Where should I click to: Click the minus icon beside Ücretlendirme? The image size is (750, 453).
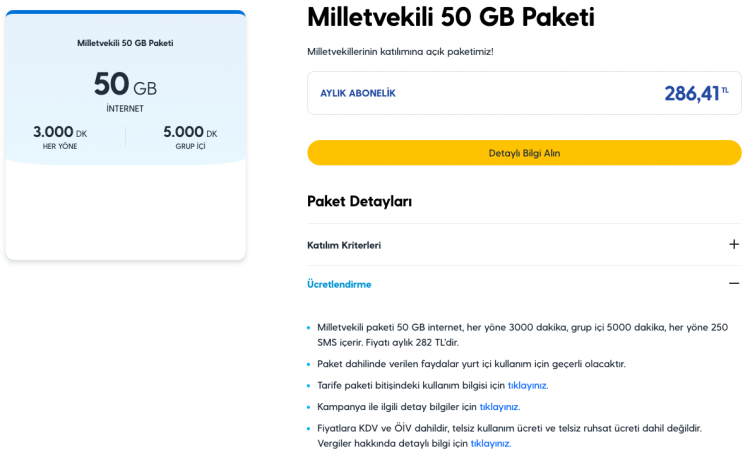click(x=734, y=284)
